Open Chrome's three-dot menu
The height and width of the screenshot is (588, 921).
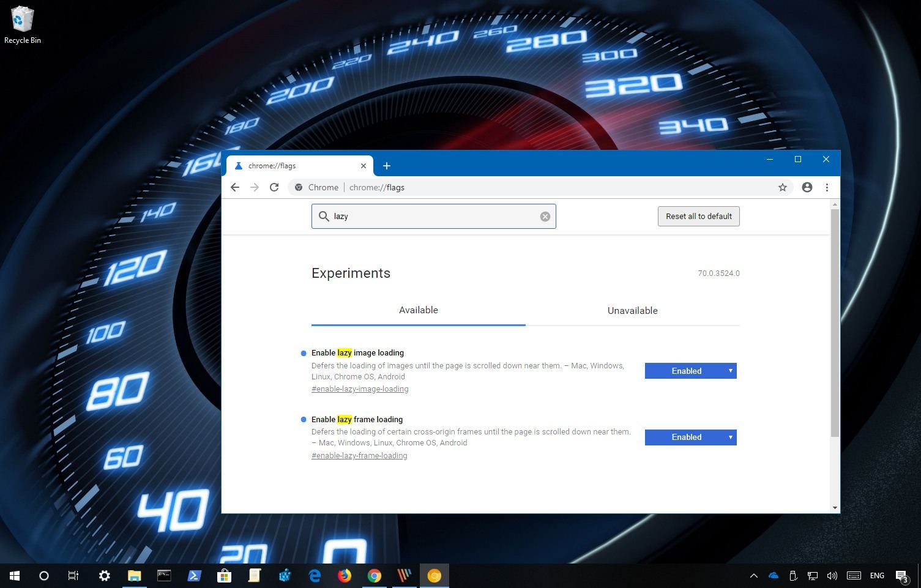pos(827,187)
